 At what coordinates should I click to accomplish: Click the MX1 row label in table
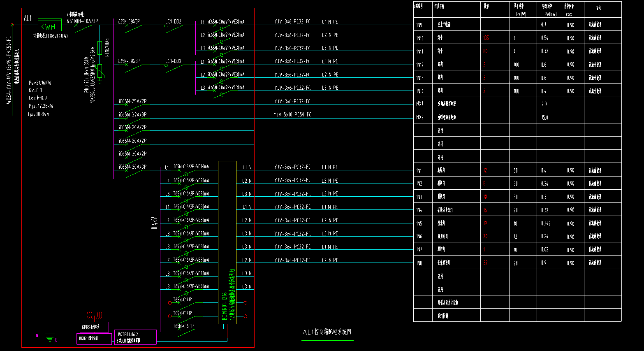[419, 104]
